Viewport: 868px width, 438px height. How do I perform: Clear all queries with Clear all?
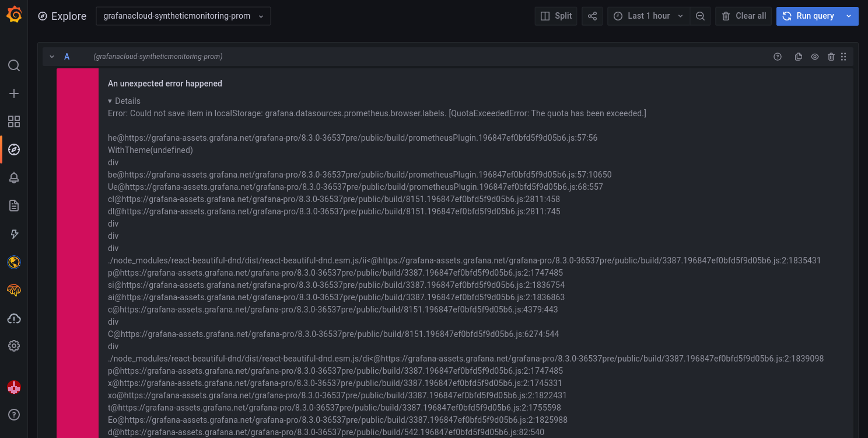(744, 16)
